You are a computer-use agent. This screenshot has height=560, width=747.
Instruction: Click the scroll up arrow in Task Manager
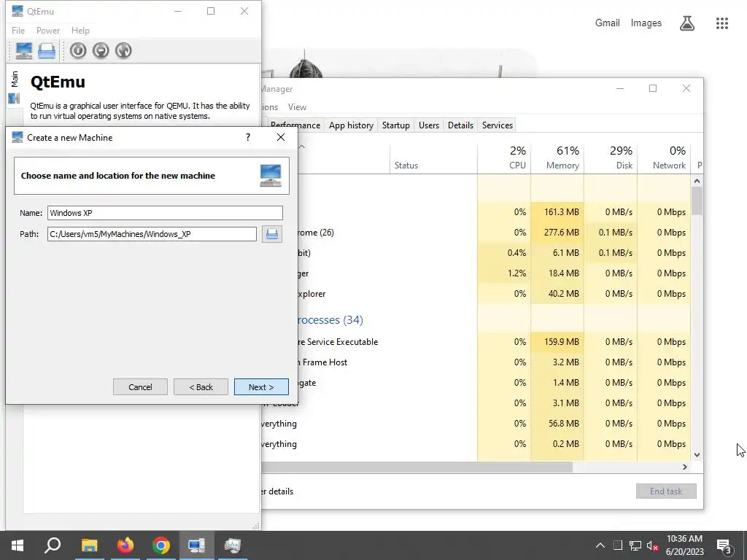(x=697, y=181)
